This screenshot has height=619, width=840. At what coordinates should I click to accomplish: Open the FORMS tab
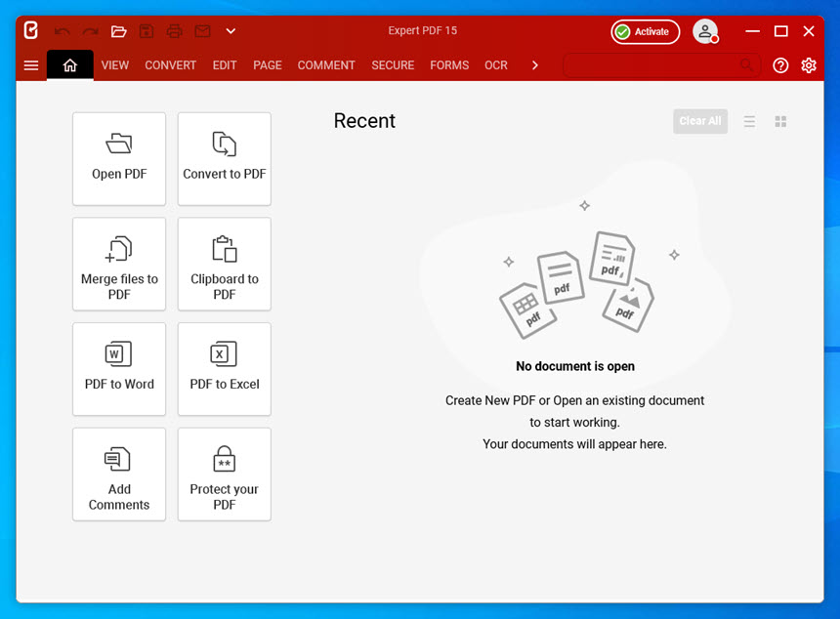[x=449, y=65]
